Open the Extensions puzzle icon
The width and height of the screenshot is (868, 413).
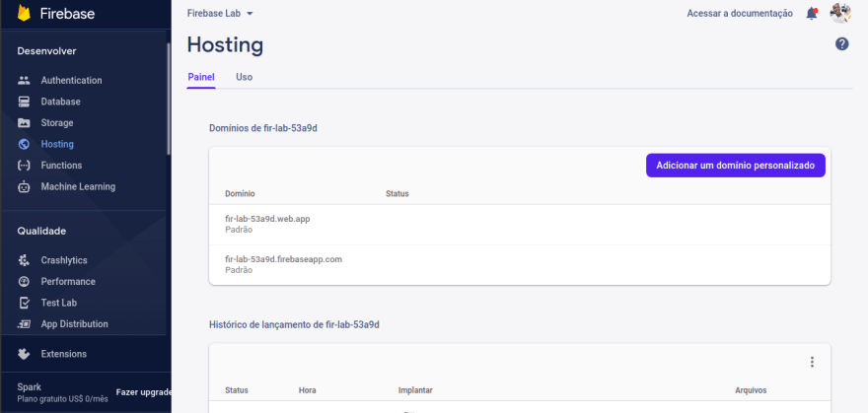tap(24, 354)
